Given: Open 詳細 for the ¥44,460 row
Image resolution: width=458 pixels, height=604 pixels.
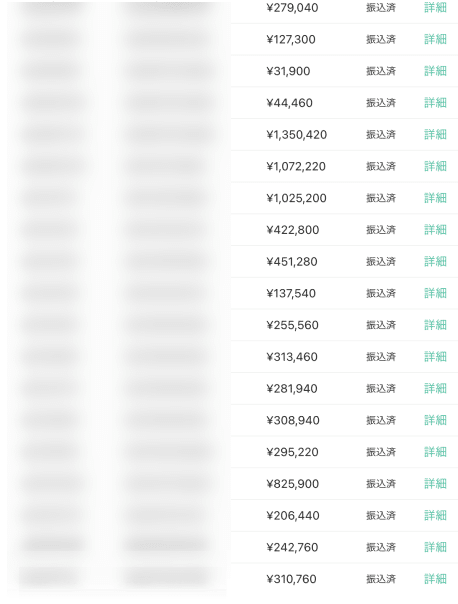Looking at the screenshot, I should pyautogui.click(x=435, y=103).
